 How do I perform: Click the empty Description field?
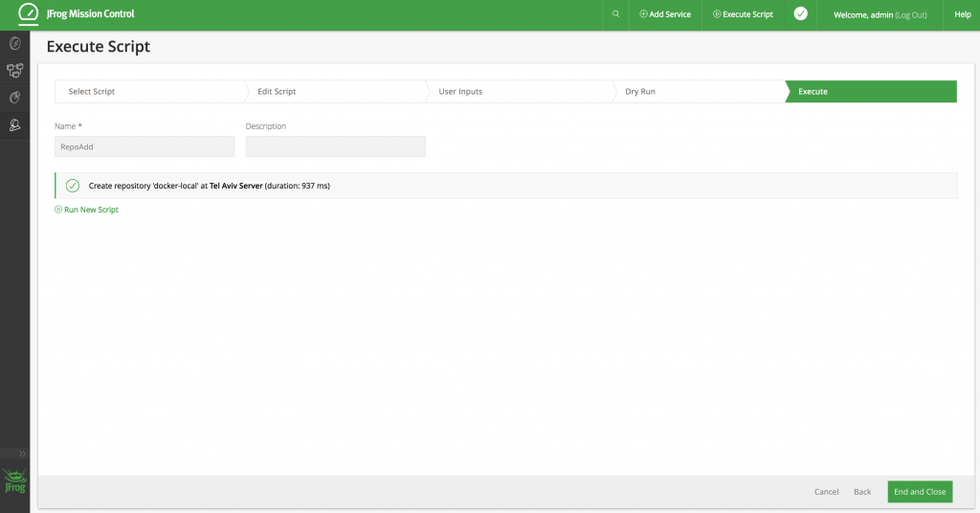(x=336, y=146)
